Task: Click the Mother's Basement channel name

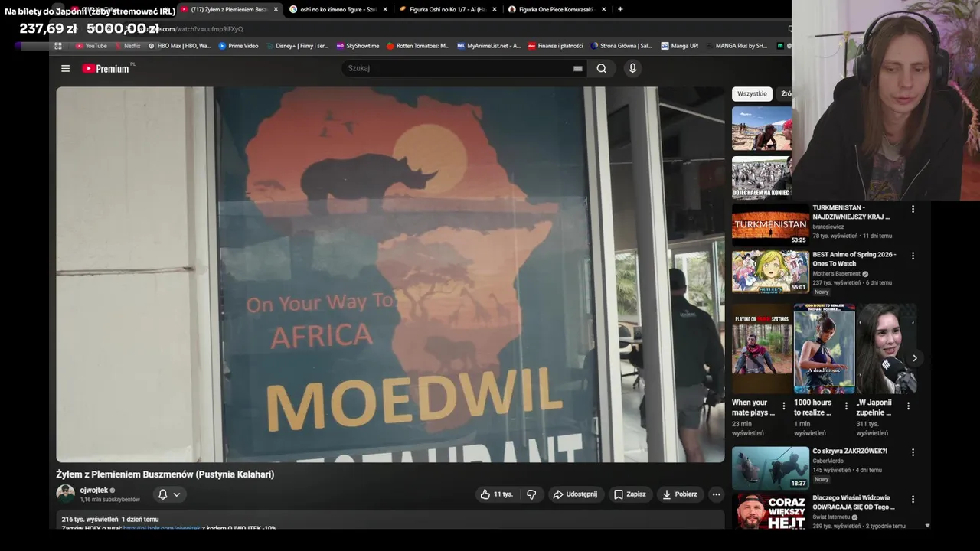Action: coord(836,273)
